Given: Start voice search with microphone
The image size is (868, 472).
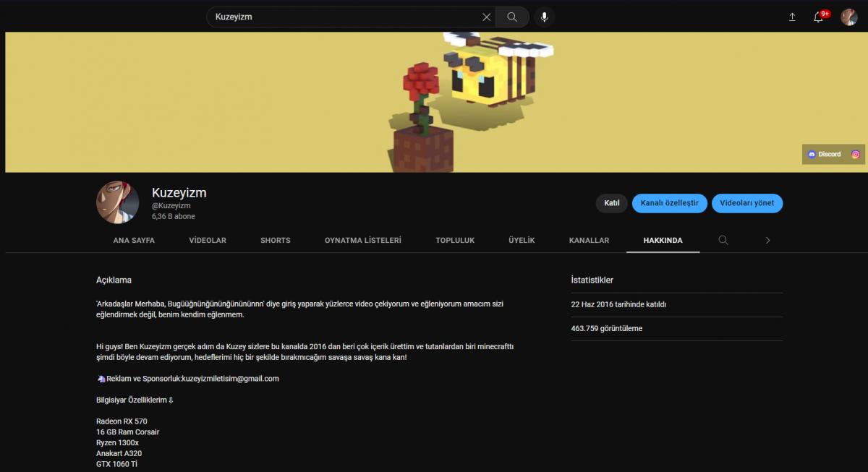Looking at the screenshot, I should (544, 17).
